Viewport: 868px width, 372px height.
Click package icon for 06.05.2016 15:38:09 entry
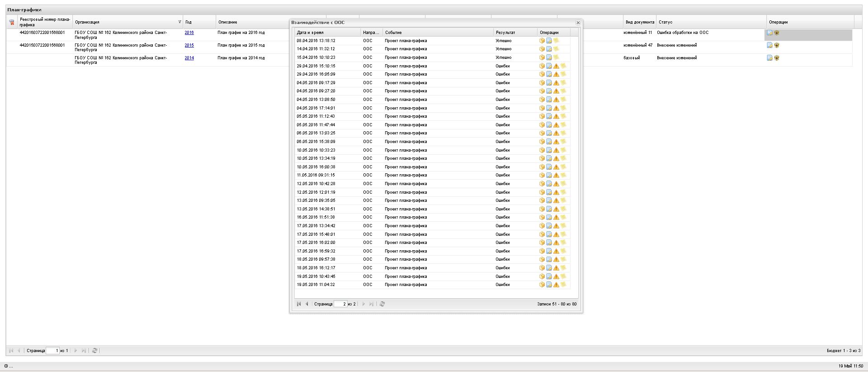pyautogui.click(x=542, y=142)
